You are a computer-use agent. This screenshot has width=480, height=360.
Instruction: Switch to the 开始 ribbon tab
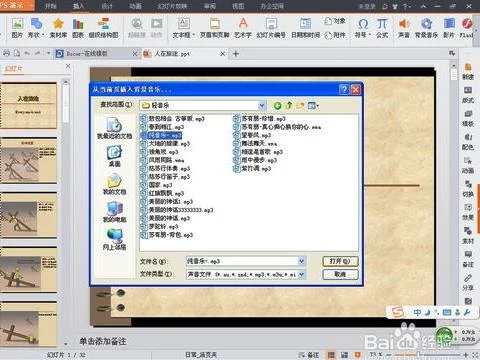point(51,6)
